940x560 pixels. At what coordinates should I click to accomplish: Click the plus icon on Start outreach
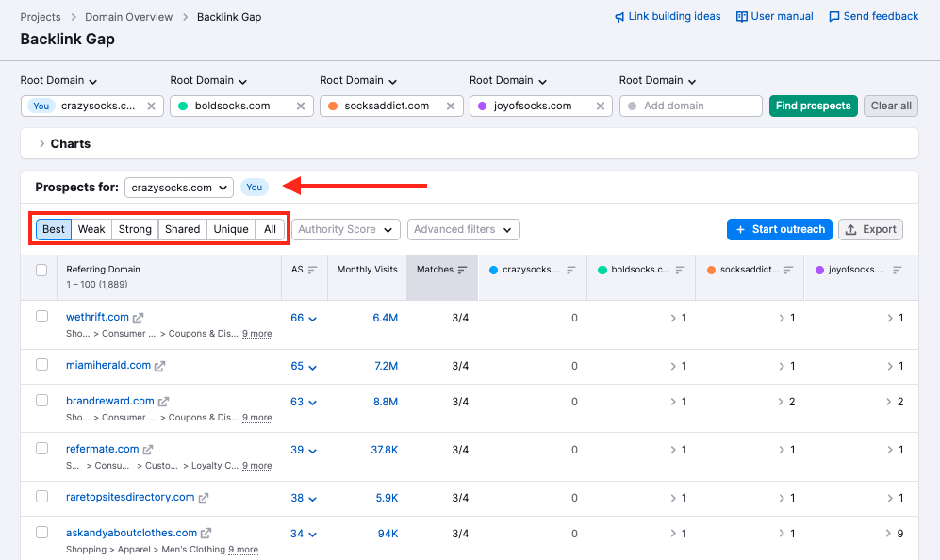(x=740, y=230)
